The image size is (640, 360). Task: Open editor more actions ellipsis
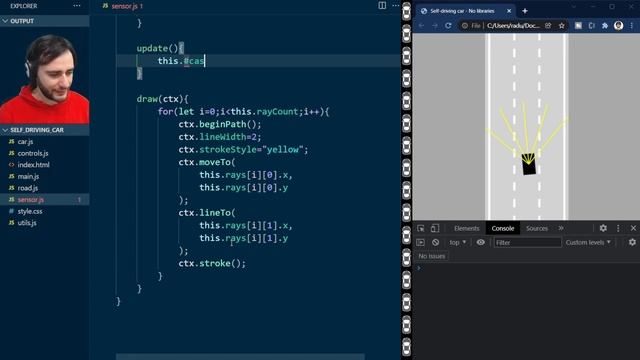pos(396,5)
